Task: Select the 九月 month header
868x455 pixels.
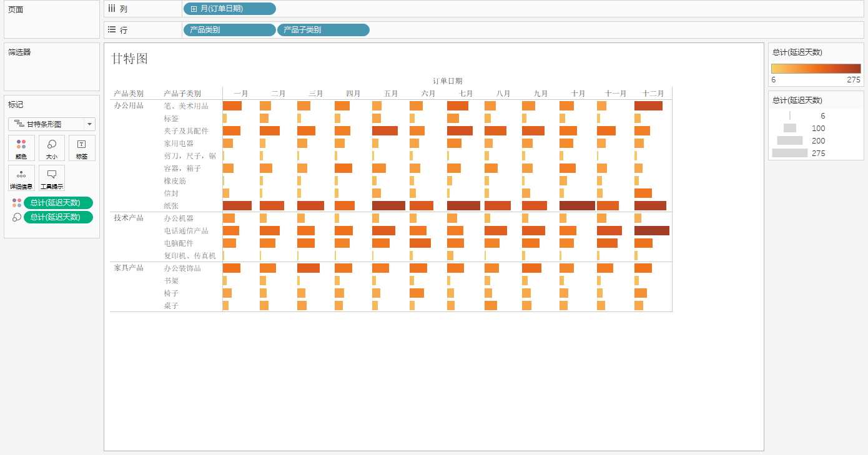Action: pyautogui.click(x=541, y=94)
